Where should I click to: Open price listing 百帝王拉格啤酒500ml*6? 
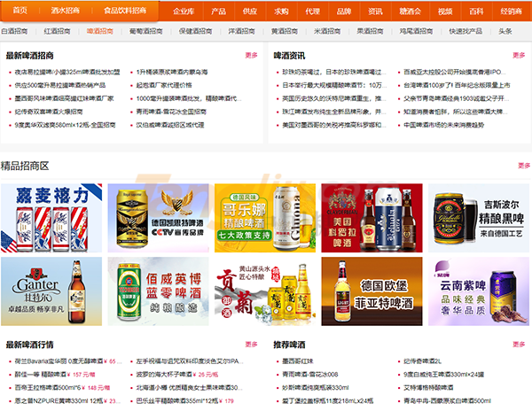[x=62, y=388]
